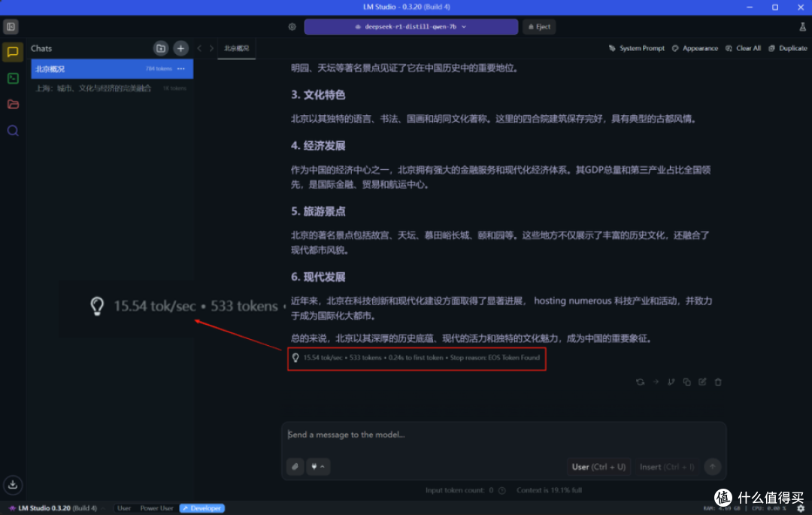This screenshot has height=515, width=812.
Task: Open the Developer terminal view icon
Action: pos(13,78)
